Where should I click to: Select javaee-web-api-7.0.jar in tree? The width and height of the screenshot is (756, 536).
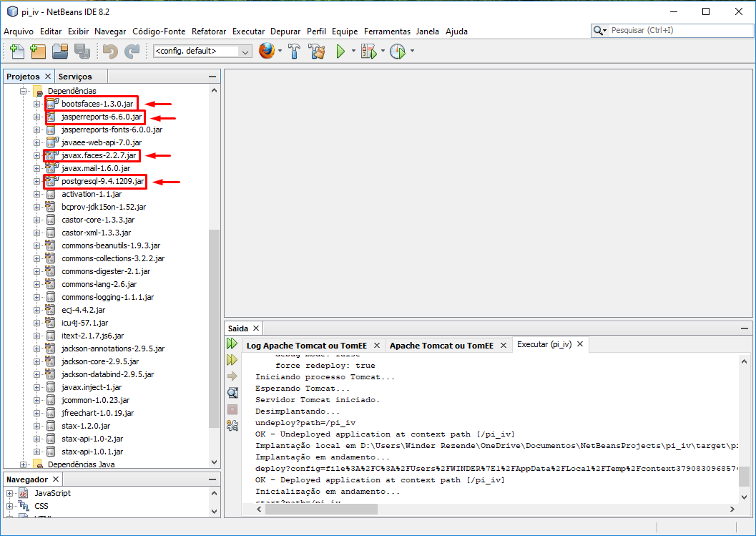[102, 142]
